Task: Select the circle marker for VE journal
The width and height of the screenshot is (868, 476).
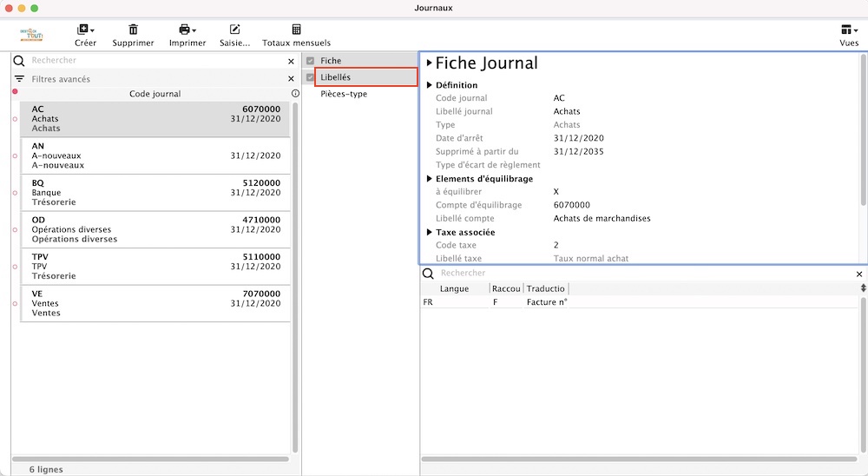Action: coord(15,303)
